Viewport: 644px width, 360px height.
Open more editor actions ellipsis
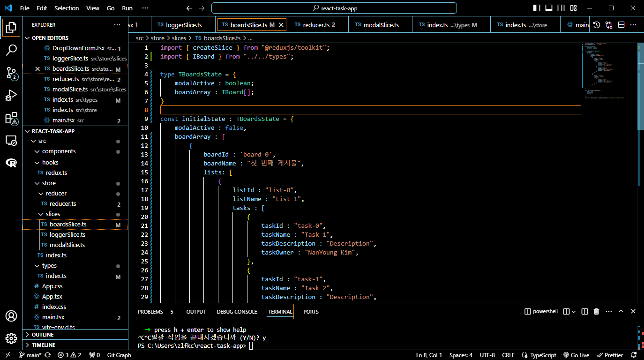point(634,25)
